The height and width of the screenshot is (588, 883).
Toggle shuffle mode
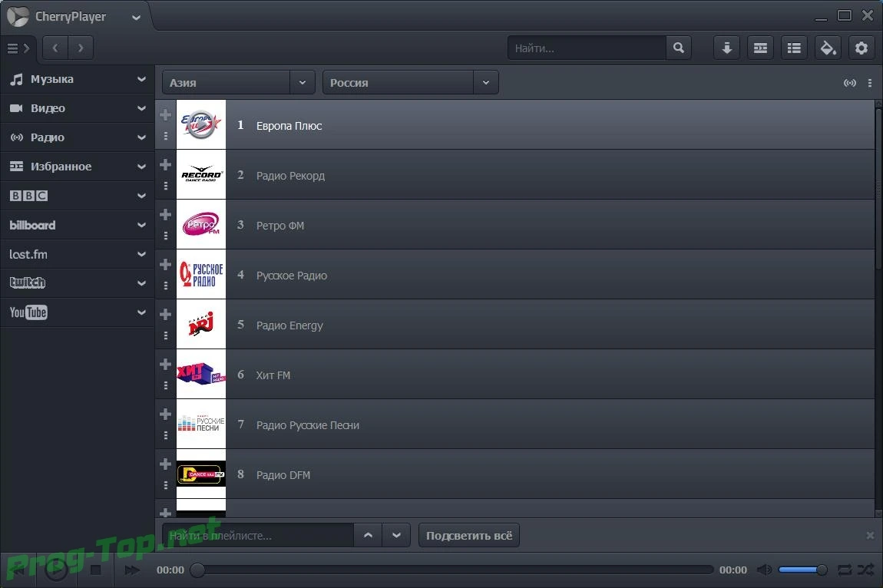(866, 570)
